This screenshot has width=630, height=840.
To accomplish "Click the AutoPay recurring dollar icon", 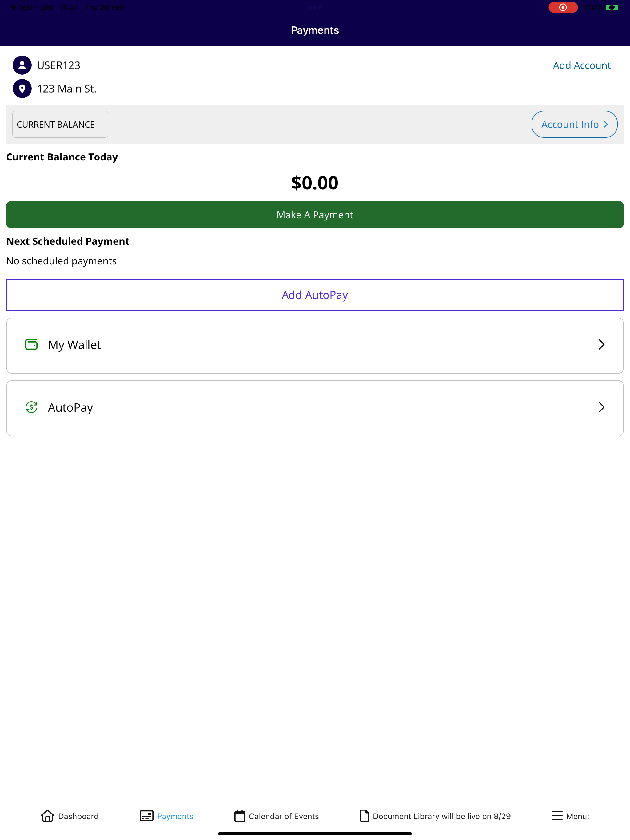I will (31, 407).
